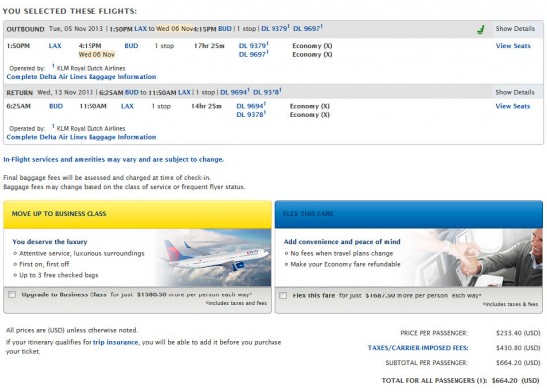
Task: Open outbound Complete Delta Air Lines Baggage Information
Action: [82, 76]
